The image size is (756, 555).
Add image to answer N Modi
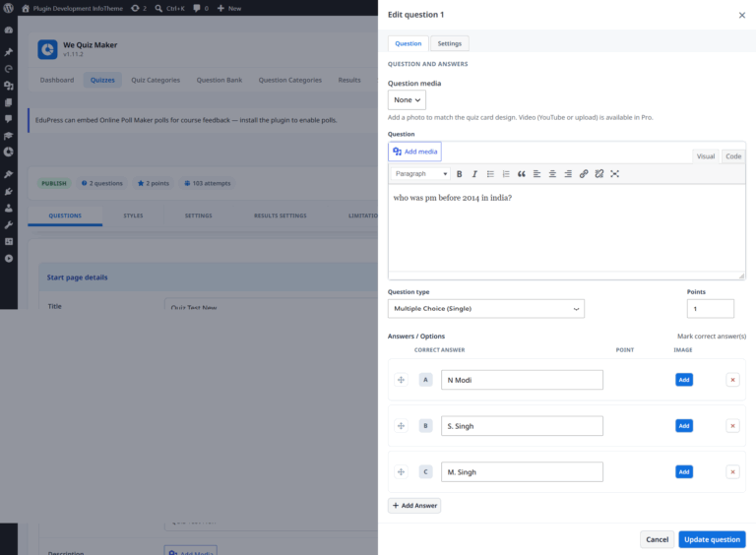[x=684, y=380]
